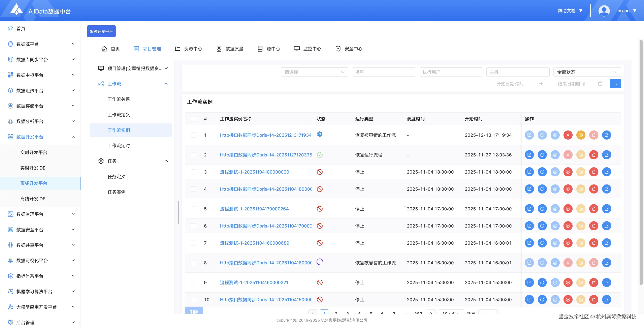Viewport: 644px width, 327px height.
Task: Click the 离线开发平台 blue button
Action: 101,31
